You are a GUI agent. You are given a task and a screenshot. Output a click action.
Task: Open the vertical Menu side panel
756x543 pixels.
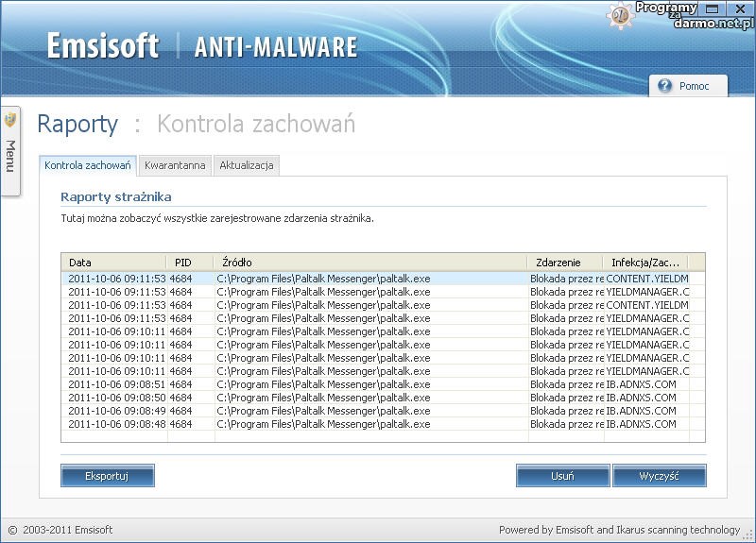tap(10, 154)
